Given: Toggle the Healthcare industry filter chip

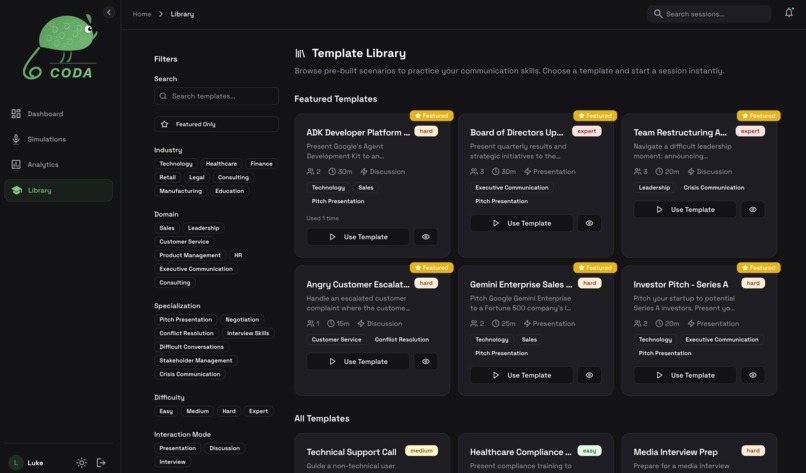Looking at the screenshot, I should tap(221, 163).
